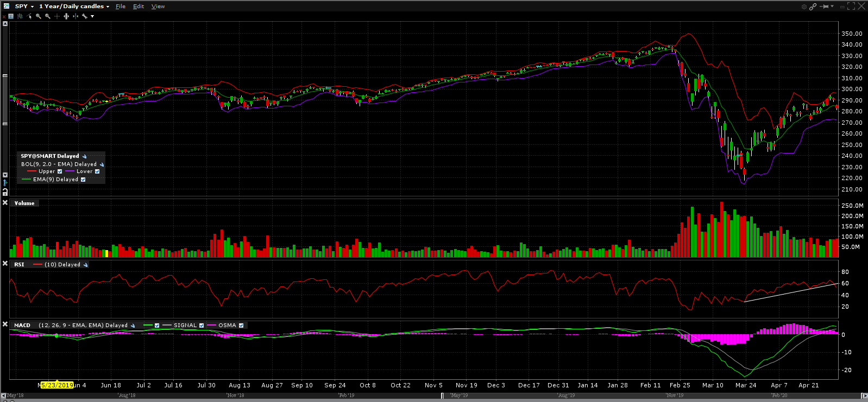Toggle the Upper Bollinger band checkbox
The image size is (868, 402).
60,171
